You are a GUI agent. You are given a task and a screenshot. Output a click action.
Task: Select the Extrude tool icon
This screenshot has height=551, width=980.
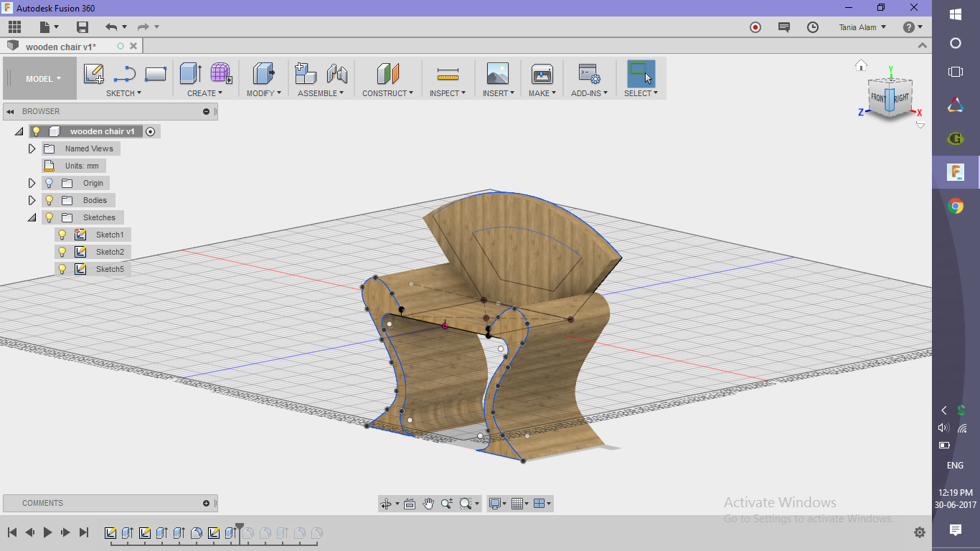click(x=190, y=74)
